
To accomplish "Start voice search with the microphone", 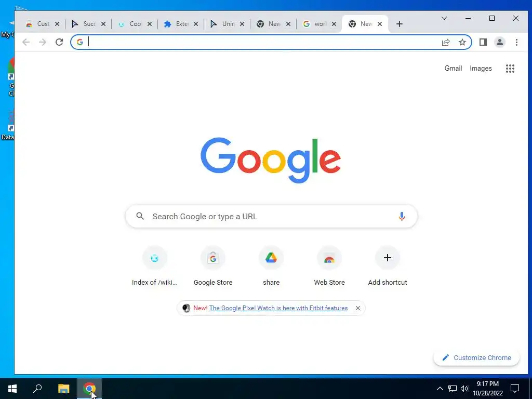I will 402,216.
